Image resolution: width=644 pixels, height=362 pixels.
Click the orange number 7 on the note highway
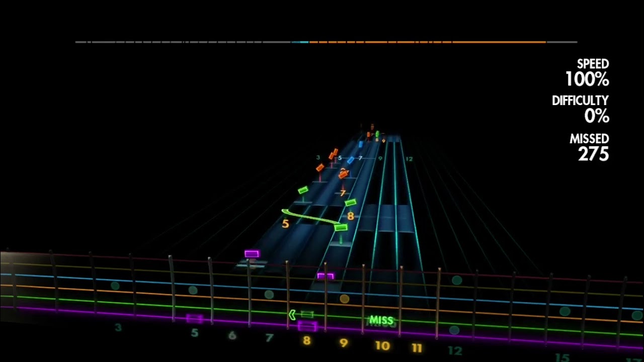343,193
